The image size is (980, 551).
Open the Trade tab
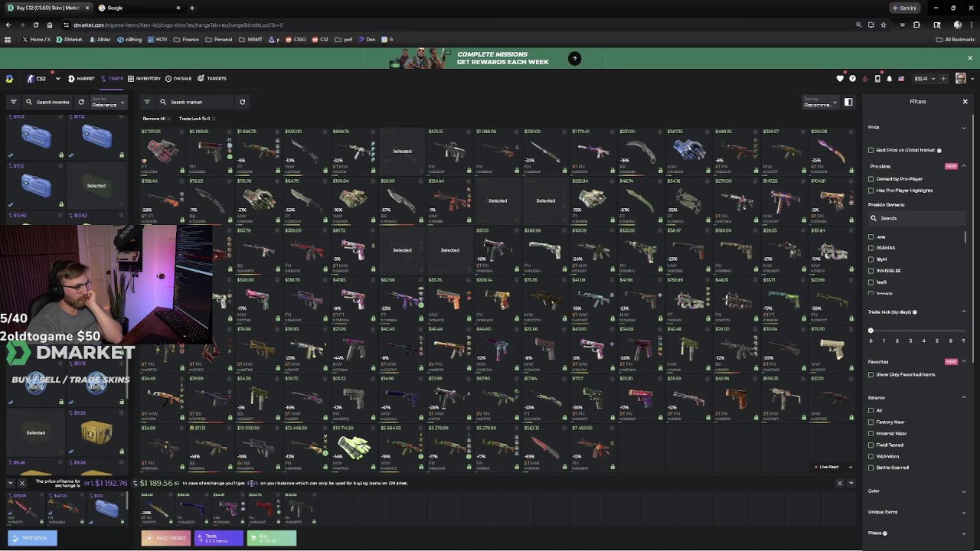[x=112, y=78]
